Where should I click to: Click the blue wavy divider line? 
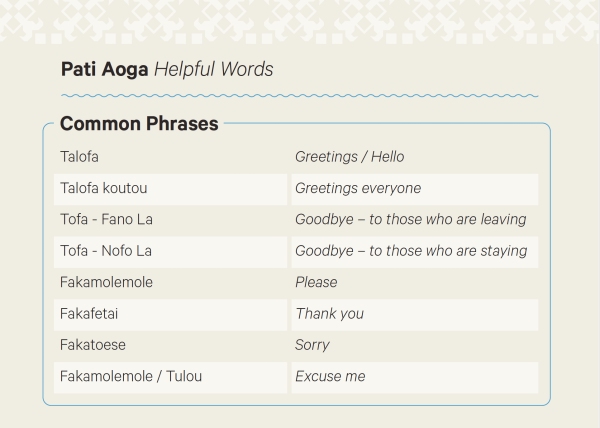(x=299, y=96)
